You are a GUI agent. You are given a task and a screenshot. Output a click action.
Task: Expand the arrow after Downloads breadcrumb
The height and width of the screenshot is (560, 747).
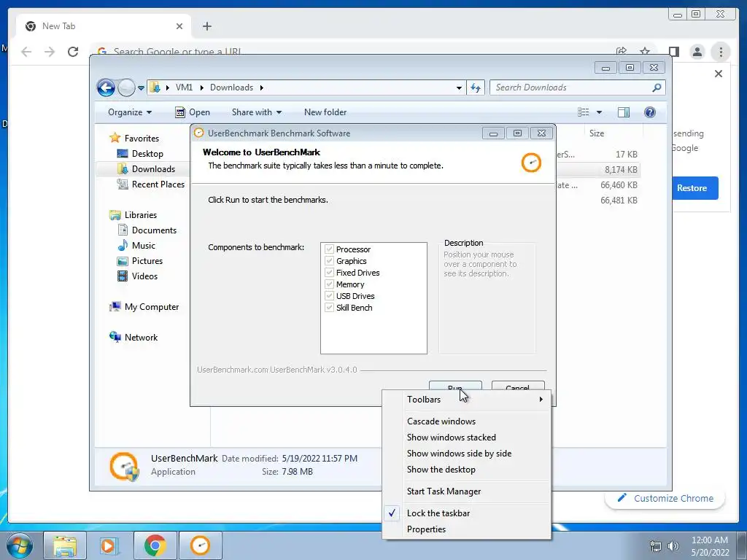tap(262, 87)
